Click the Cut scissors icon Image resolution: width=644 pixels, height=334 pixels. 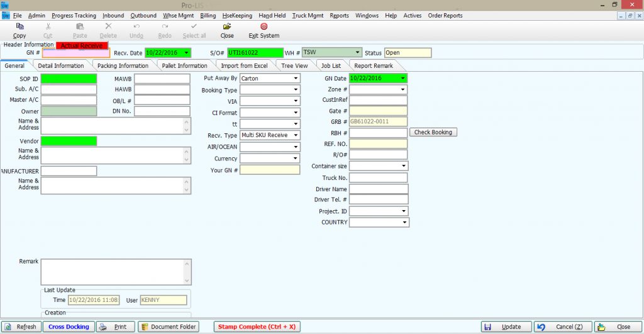(x=48, y=26)
